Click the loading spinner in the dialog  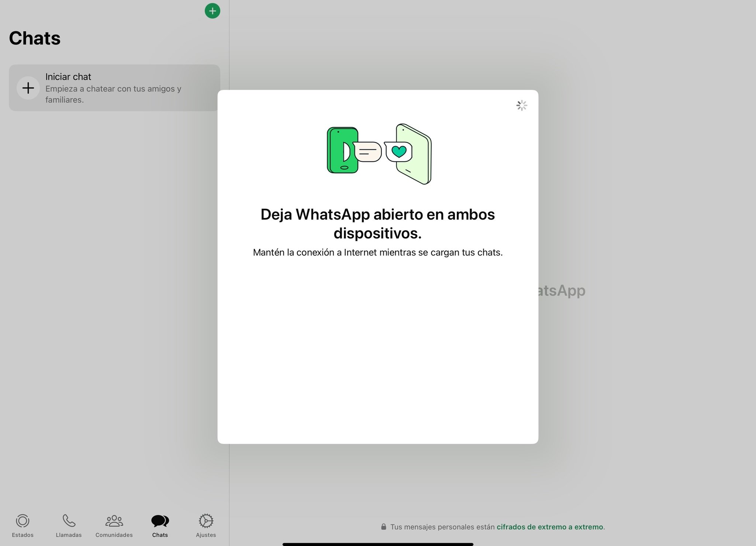(522, 106)
